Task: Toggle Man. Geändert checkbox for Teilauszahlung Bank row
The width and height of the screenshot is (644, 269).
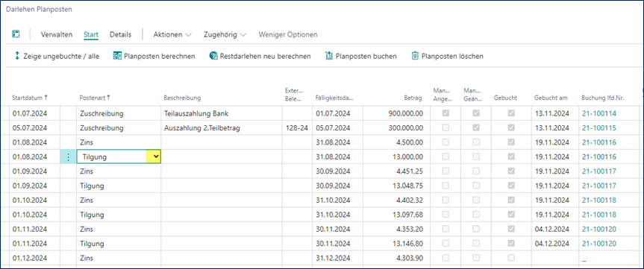Action: [476, 113]
